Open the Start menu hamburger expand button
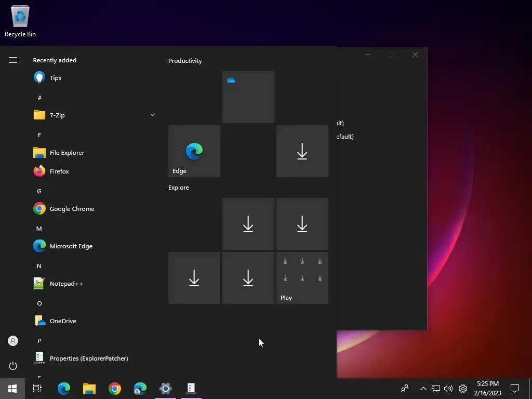 [x=13, y=60]
